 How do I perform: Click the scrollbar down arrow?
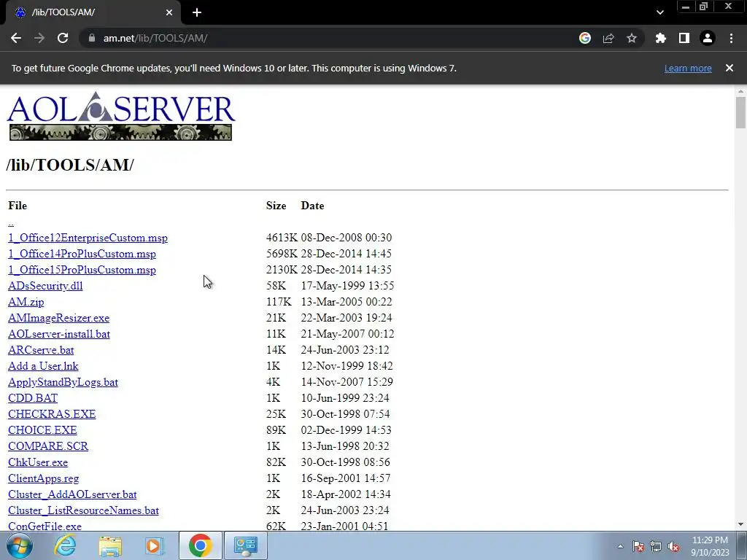pyautogui.click(x=740, y=524)
